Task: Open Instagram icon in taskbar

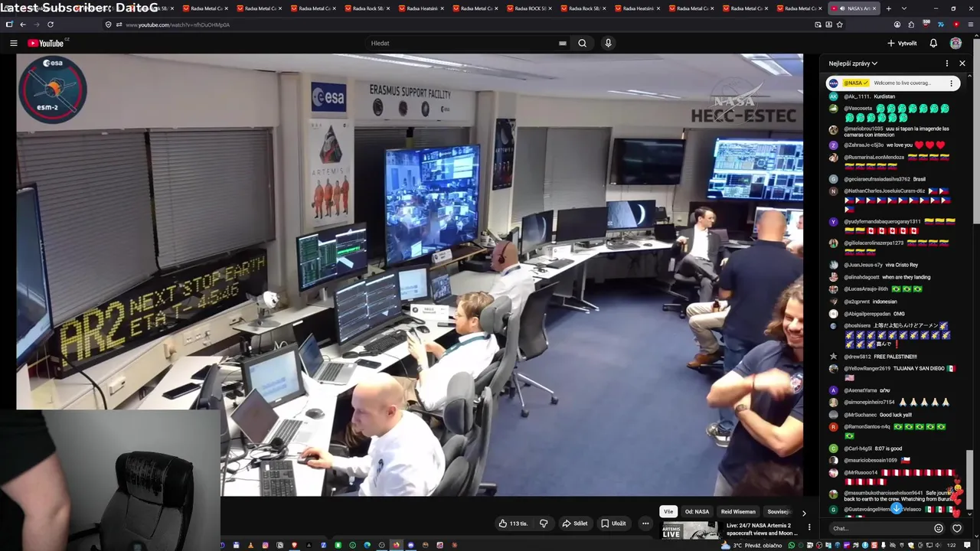Action: pyautogui.click(x=265, y=545)
